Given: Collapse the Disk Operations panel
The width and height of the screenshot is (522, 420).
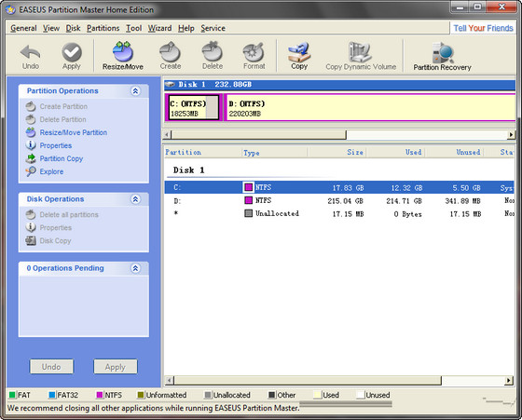Looking at the screenshot, I should 135,199.
